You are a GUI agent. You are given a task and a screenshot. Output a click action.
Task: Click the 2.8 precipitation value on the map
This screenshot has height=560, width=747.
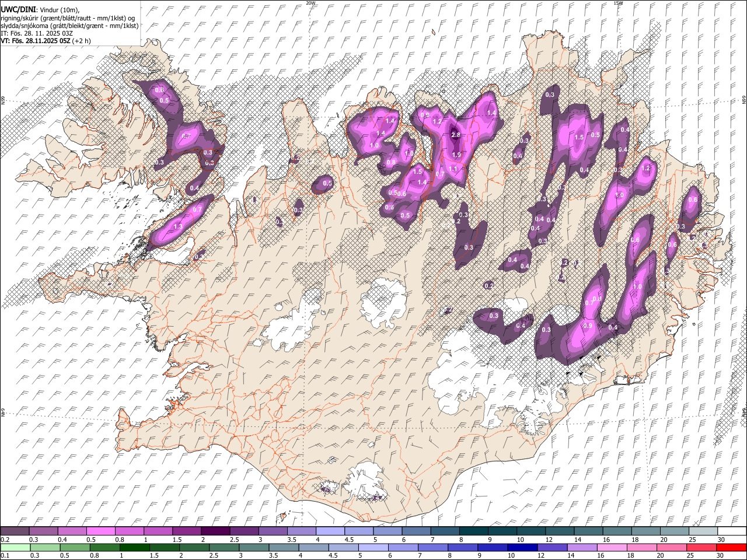pos(456,135)
